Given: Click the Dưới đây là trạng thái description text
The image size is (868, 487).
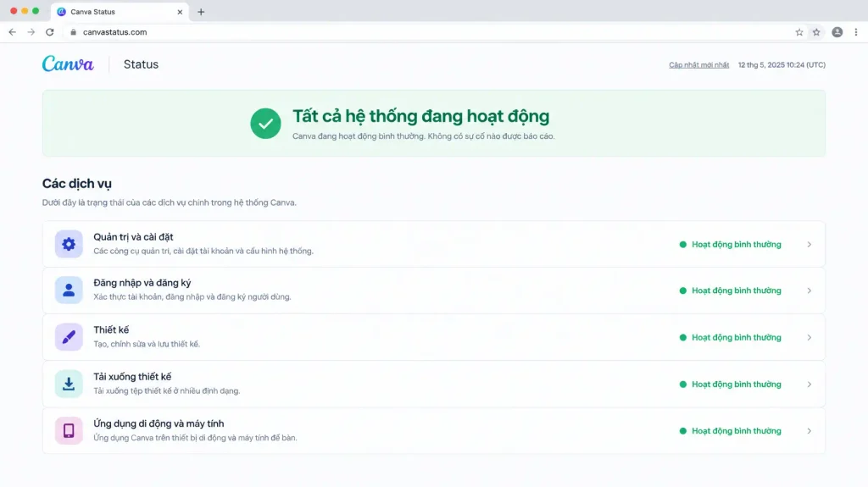Looking at the screenshot, I should point(170,202).
